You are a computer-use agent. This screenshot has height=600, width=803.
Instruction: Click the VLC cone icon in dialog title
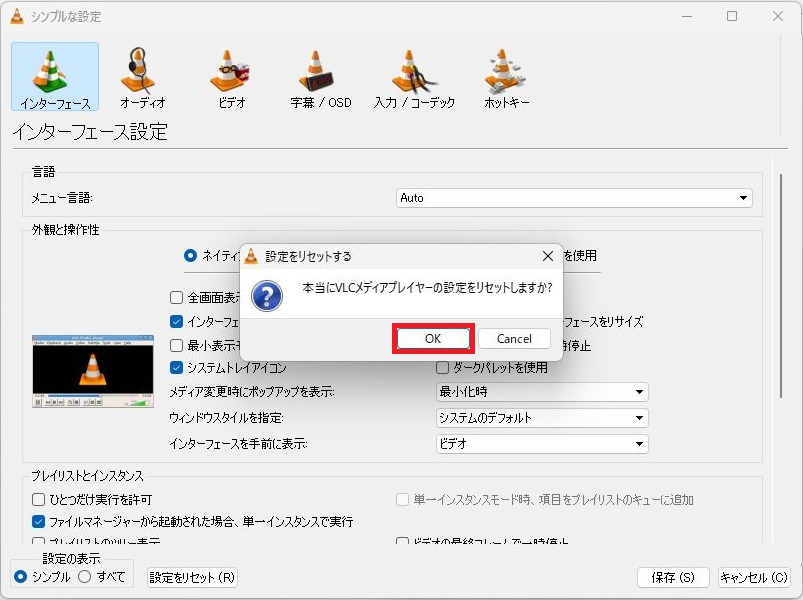tap(252, 256)
